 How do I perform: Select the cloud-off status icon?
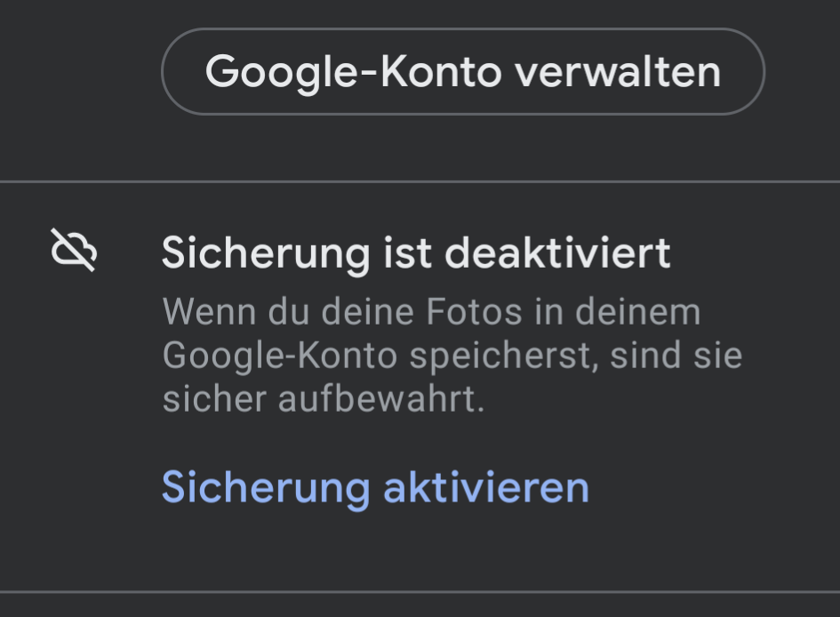click(74, 250)
